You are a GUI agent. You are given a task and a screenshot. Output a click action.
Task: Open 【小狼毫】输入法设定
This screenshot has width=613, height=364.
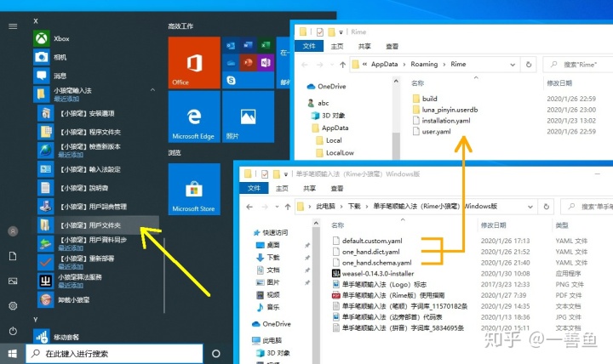[98, 169]
